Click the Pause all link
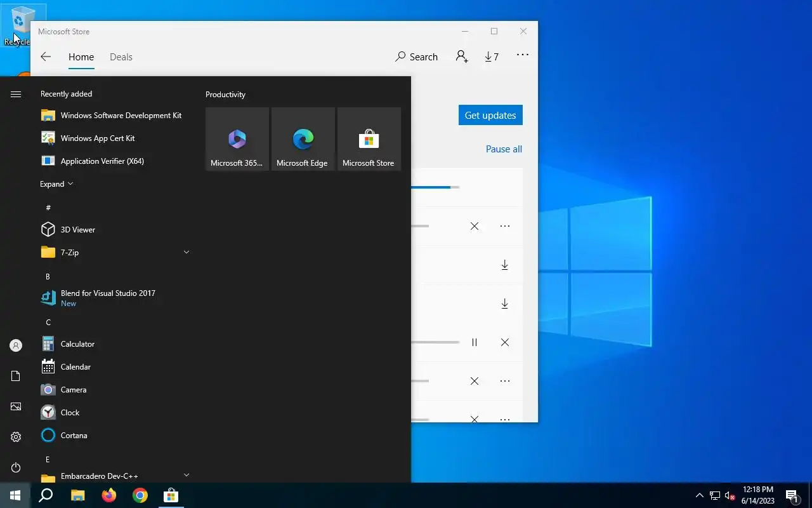This screenshot has height=508, width=812. [x=504, y=149]
